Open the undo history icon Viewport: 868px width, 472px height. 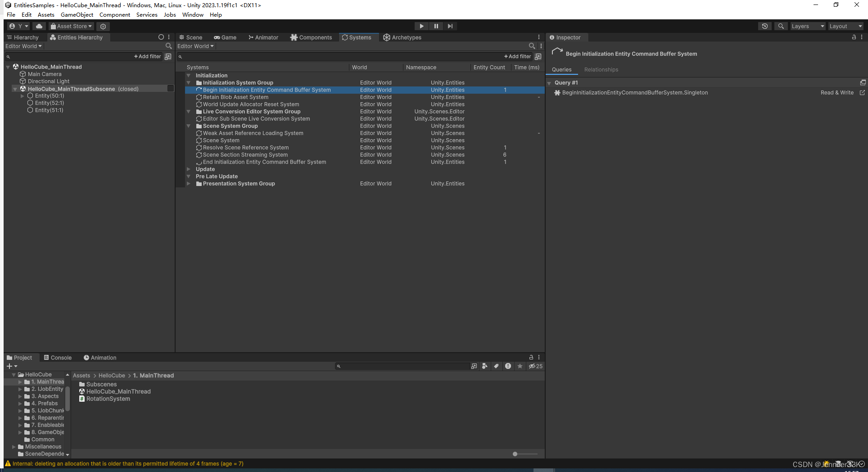tap(764, 26)
